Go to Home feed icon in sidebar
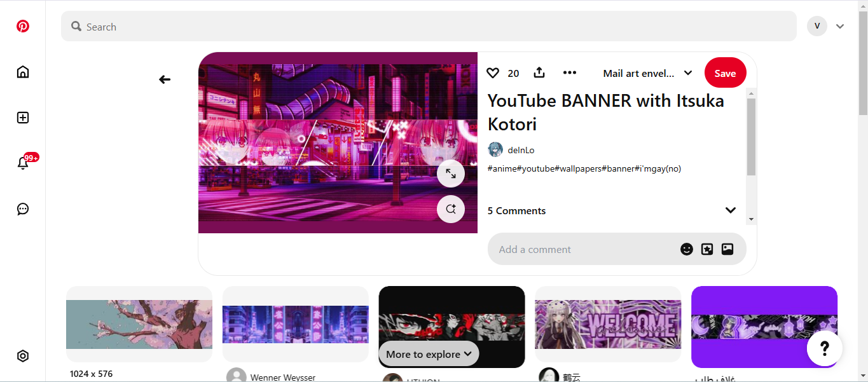Viewport: 868px width, 382px height. click(x=23, y=72)
